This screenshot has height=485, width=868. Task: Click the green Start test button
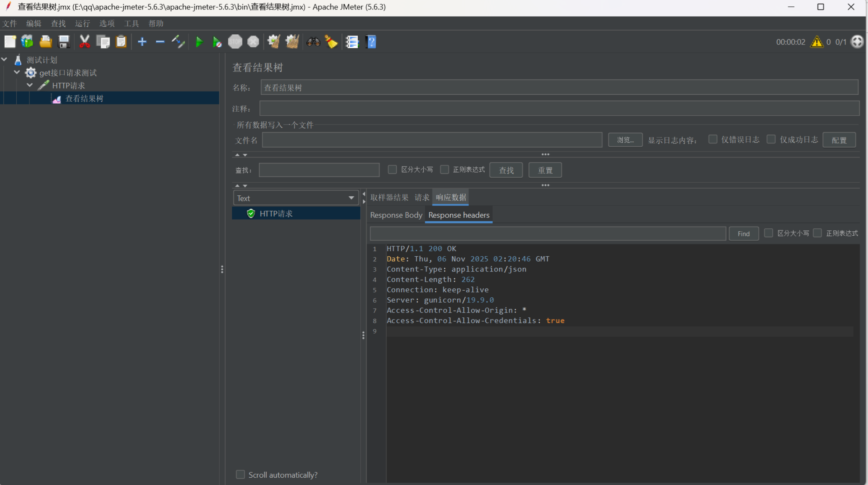(x=199, y=42)
